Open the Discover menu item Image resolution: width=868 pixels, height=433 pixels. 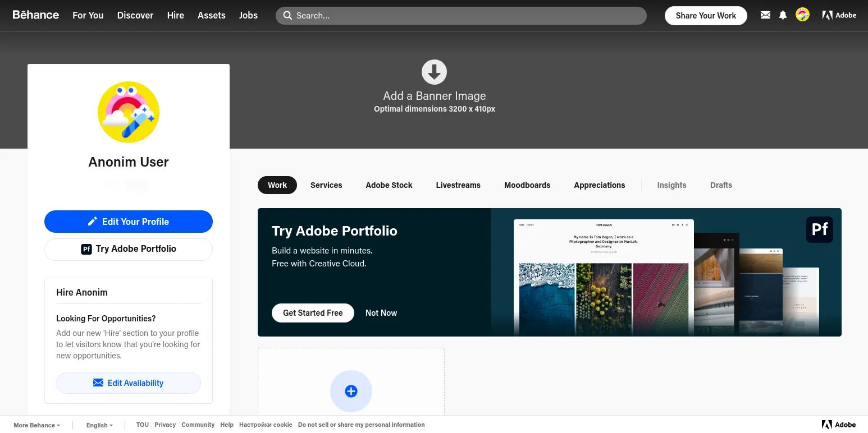pyautogui.click(x=135, y=15)
